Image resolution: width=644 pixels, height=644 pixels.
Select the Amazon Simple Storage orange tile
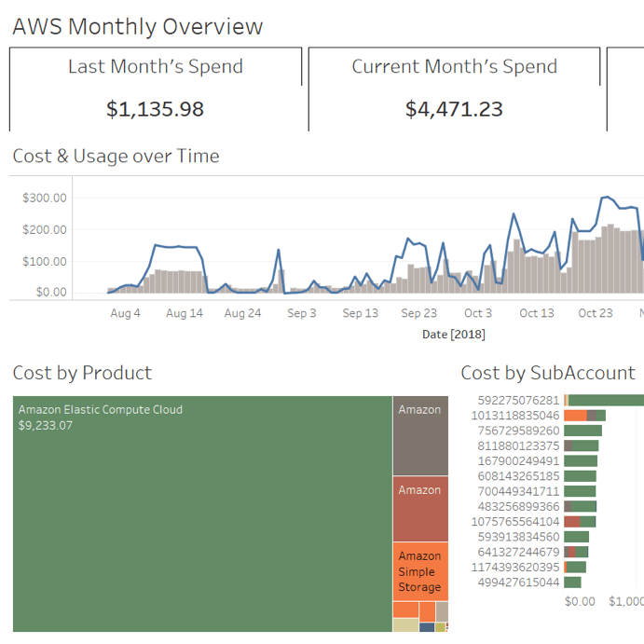click(x=419, y=571)
